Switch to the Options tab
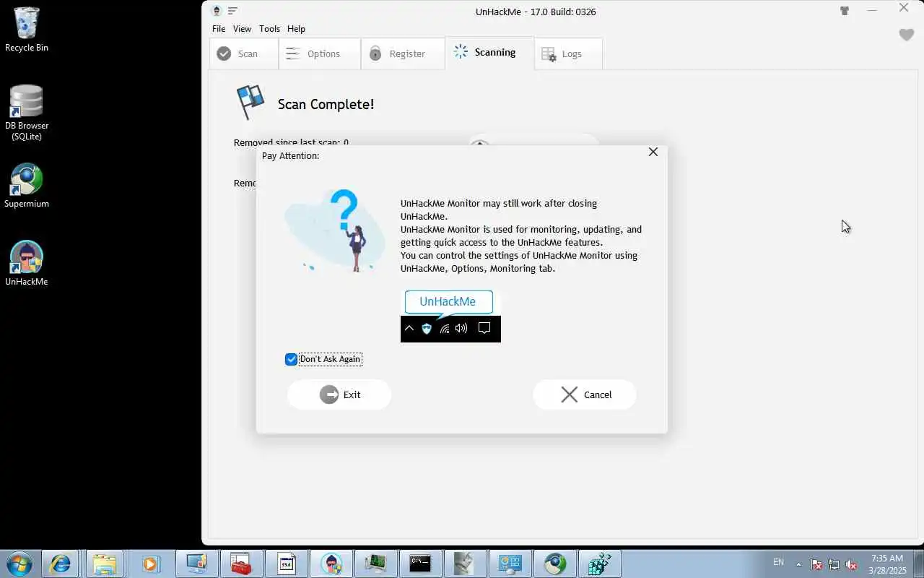 pos(320,53)
